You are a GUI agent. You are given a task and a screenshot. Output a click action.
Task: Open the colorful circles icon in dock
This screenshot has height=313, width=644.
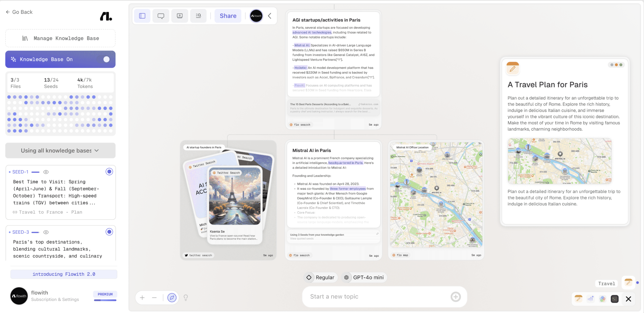(603, 299)
